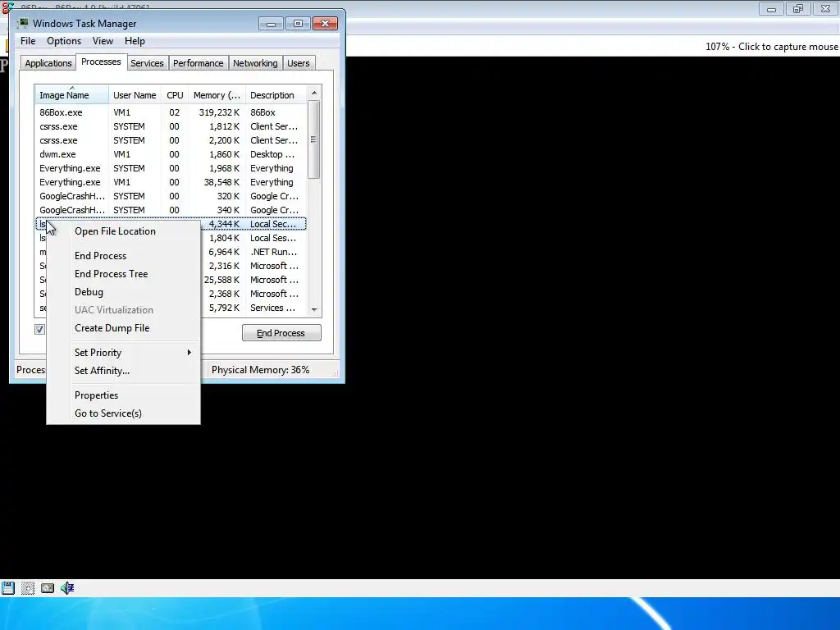Choose Go to Service(s) entry

tap(108, 413)
